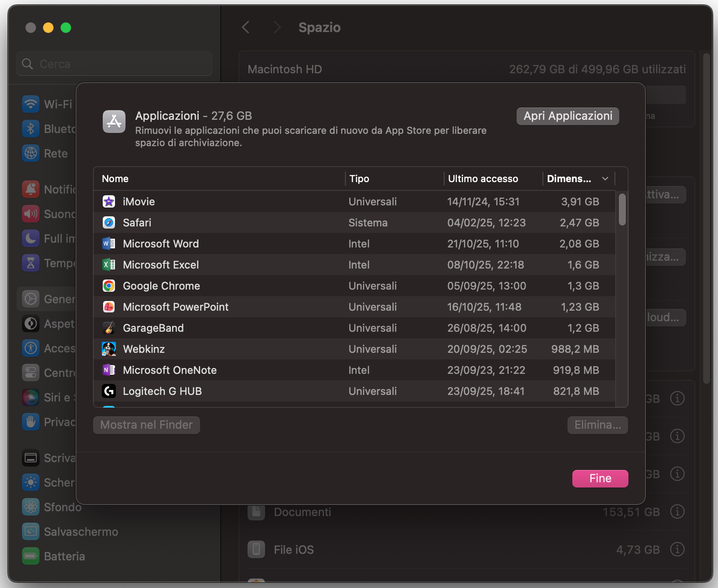Click the Applicazioni icon atop the dialog
The width and height of the screenshot is (718, 588).
114,122
